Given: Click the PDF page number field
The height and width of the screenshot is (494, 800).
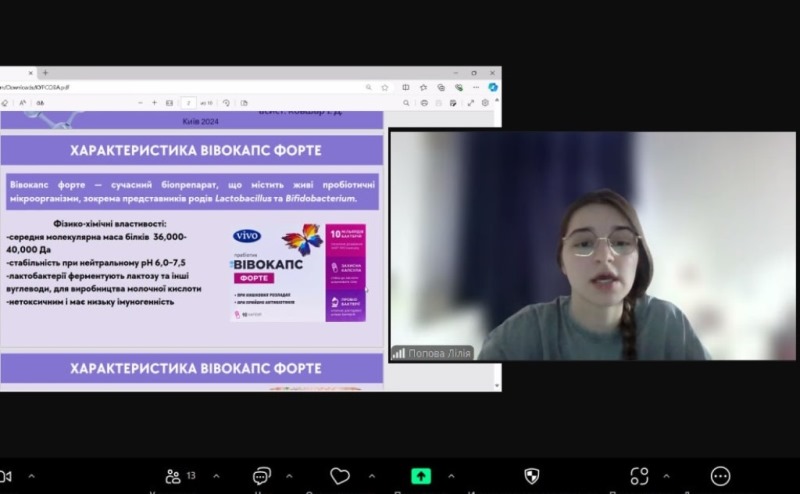Looking at the screenshot, I should point(188,102).
